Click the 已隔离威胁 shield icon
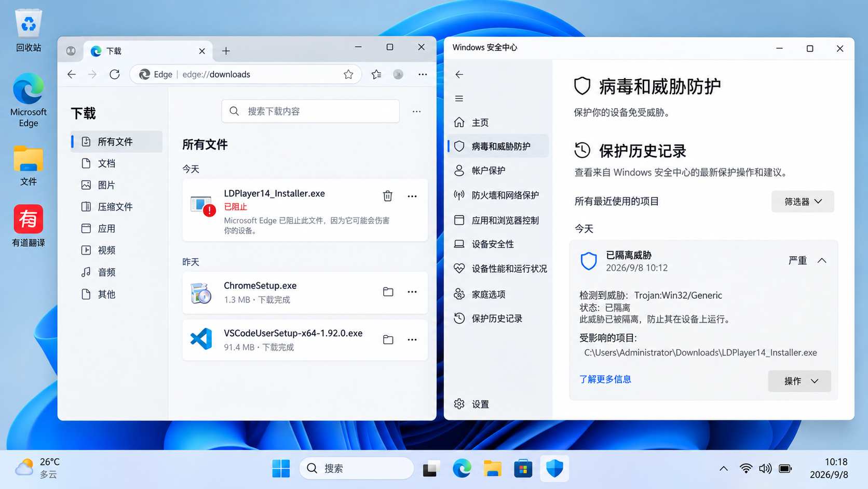The image size is (868, 489). coord(589,261)
